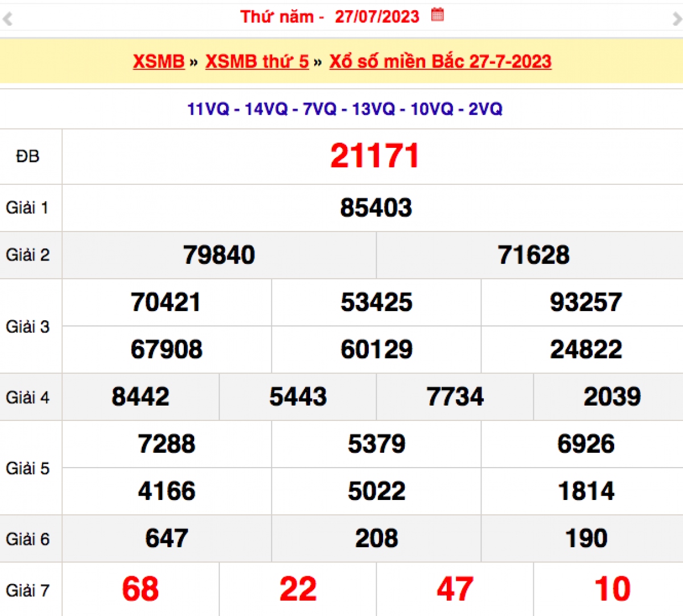
Task: Click fifth prize number 1814
Action: (x=586, y=491)
